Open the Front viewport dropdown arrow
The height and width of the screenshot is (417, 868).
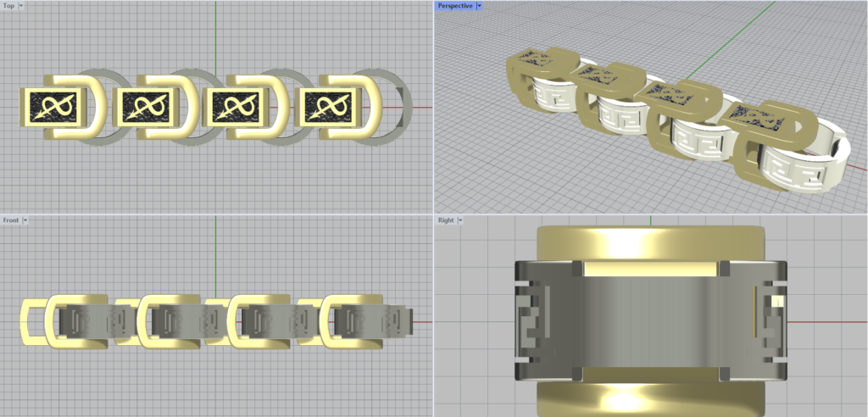(x=25, y=220)
